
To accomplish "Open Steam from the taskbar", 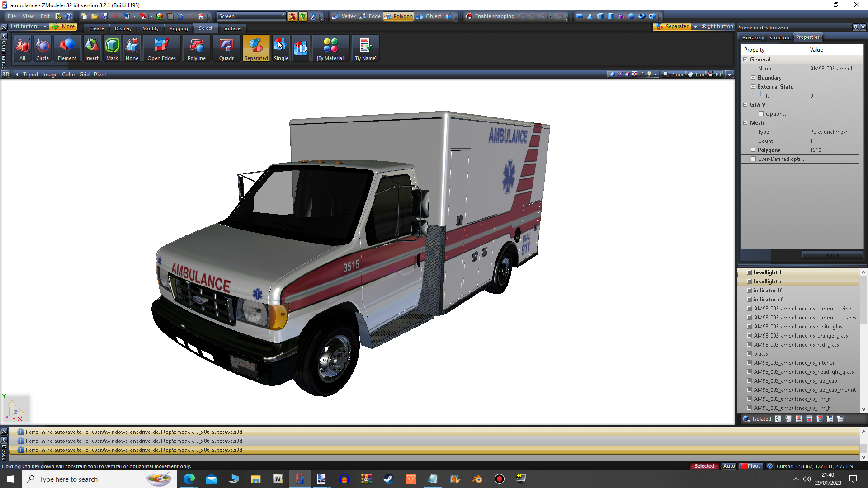I will pyautogui.click(x=388, y=479).
